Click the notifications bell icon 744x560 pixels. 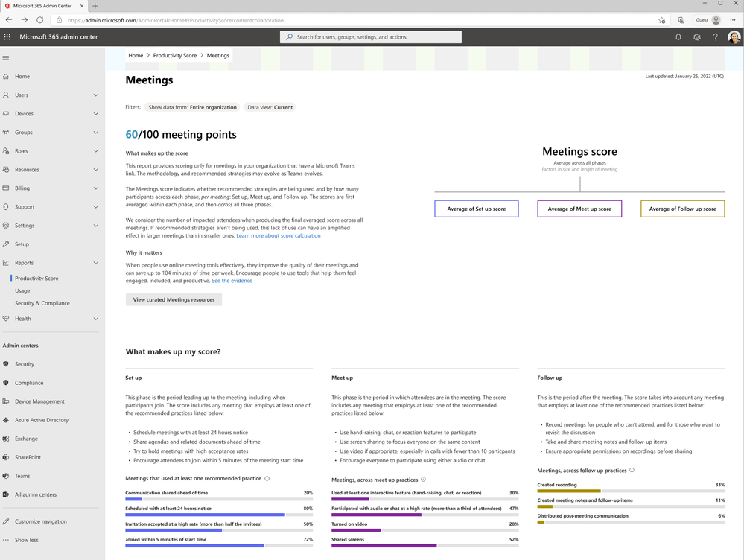point(678,37)
